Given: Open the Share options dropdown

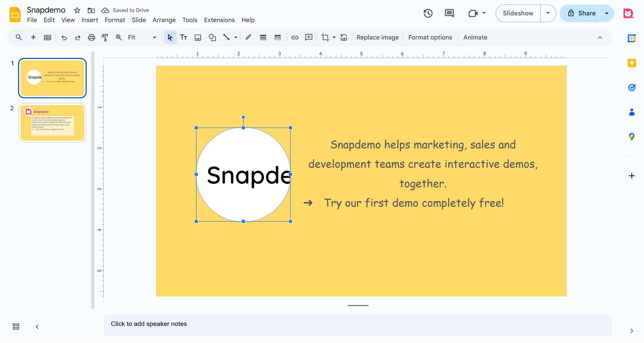Looking at the screenshot, I should tap(607, 13).
